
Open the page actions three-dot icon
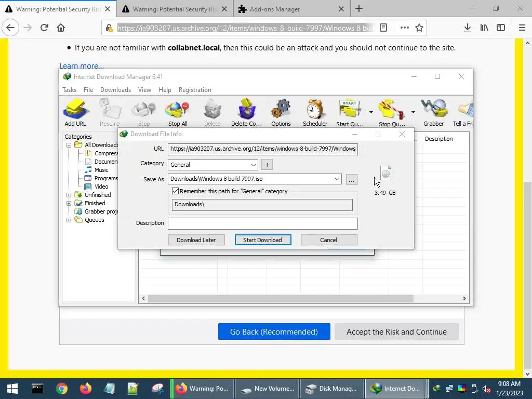(404, 28)
